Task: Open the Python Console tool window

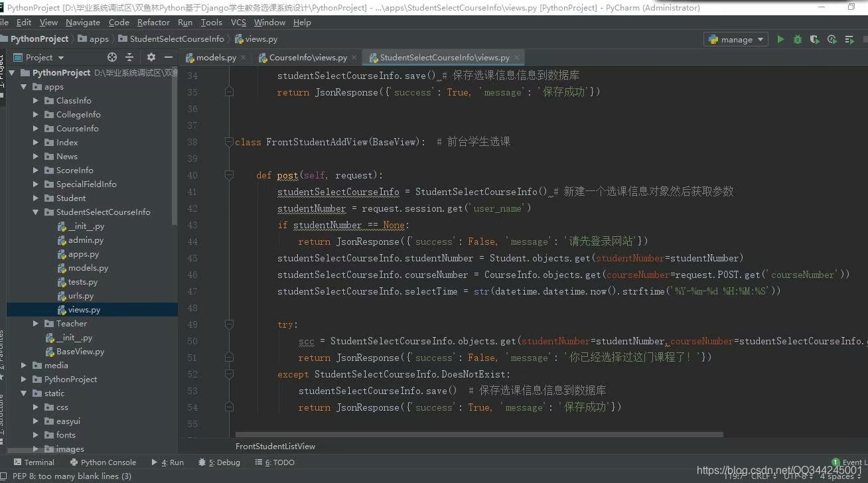Action: (108, 462)
